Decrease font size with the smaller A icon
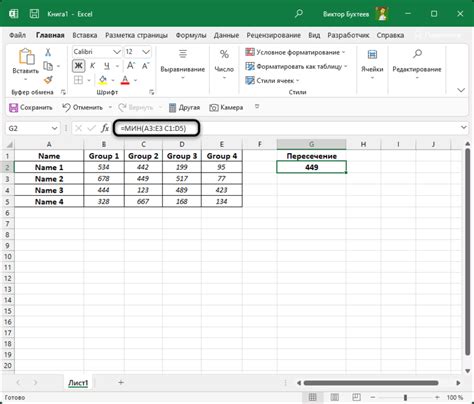Screen dimensions: 474x404 pyautogui.click(x=146, y=66)
